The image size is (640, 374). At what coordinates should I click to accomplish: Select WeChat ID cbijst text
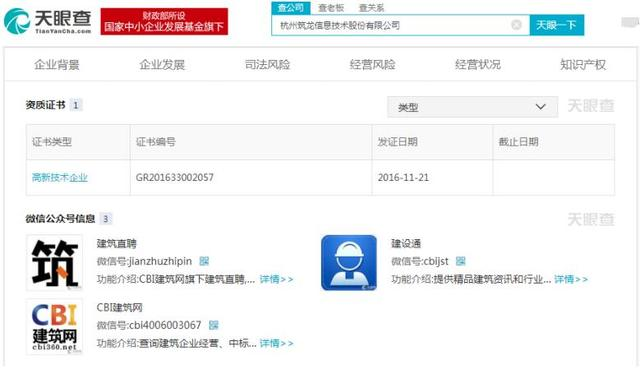coord(436,261)
